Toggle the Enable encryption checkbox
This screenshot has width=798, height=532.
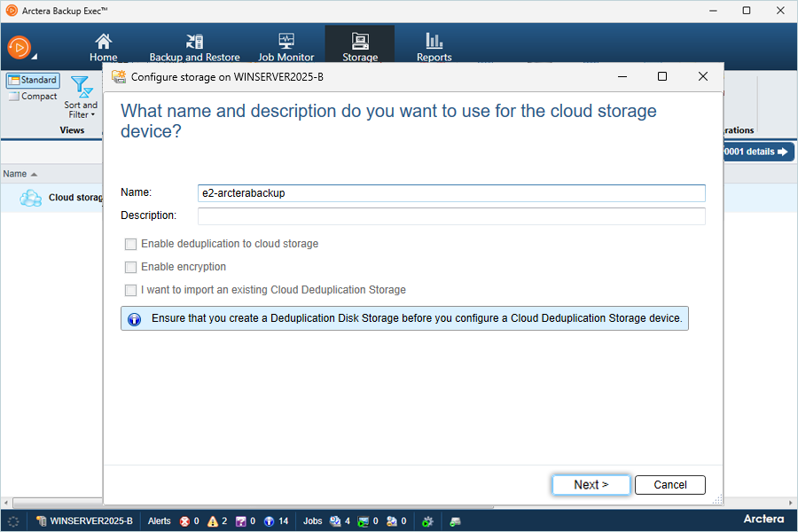pyautogui.click(x=131, y=267)
